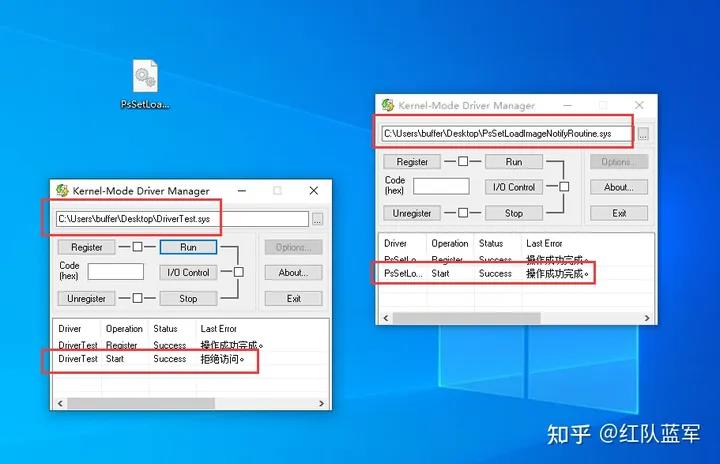Screen dimensions: 720x464
Task: Click Exit in the PsSetLoadImageNotifyRoutine window
Action: (619, 213)
